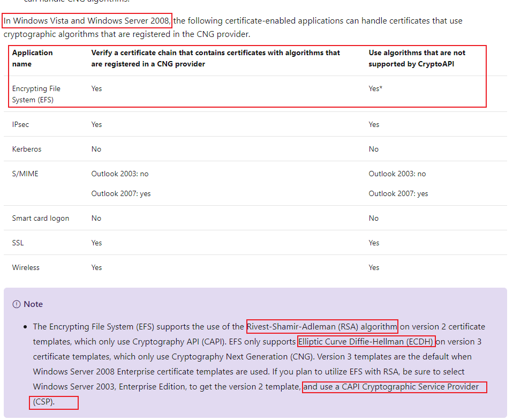Click 'No' in Kerberos verify column

coord(96,149)
